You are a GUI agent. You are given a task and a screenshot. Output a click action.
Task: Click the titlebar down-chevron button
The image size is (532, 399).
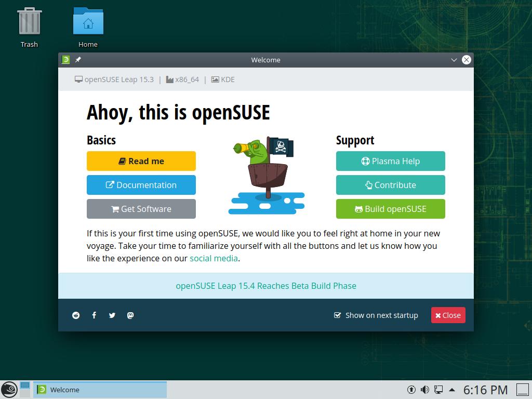[454, 60]
